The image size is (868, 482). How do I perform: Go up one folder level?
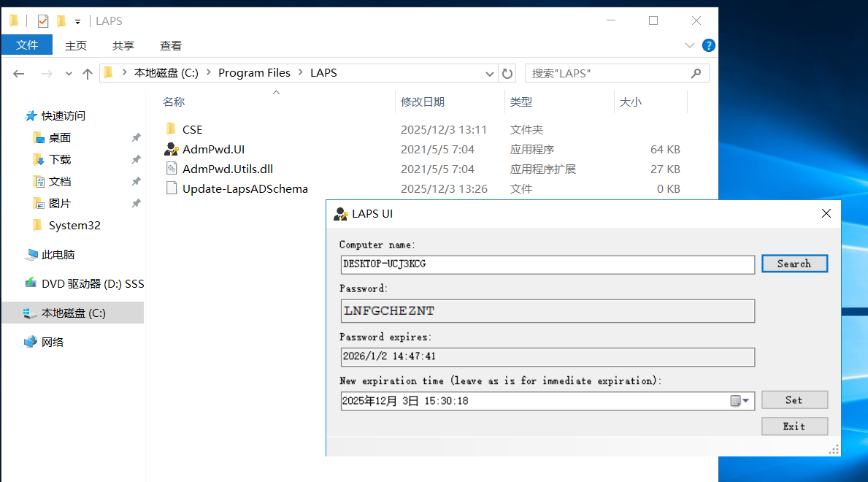click(x=88, y=73)
